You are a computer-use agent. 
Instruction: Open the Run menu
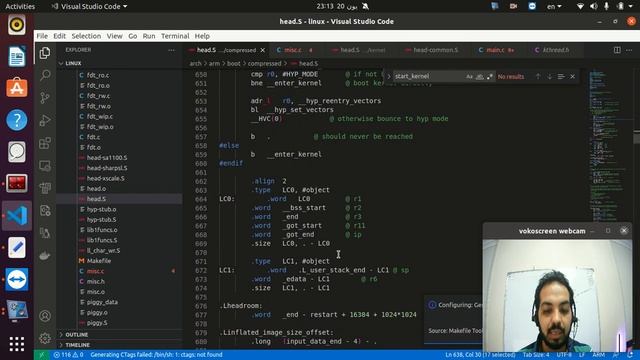pos(149,36)
